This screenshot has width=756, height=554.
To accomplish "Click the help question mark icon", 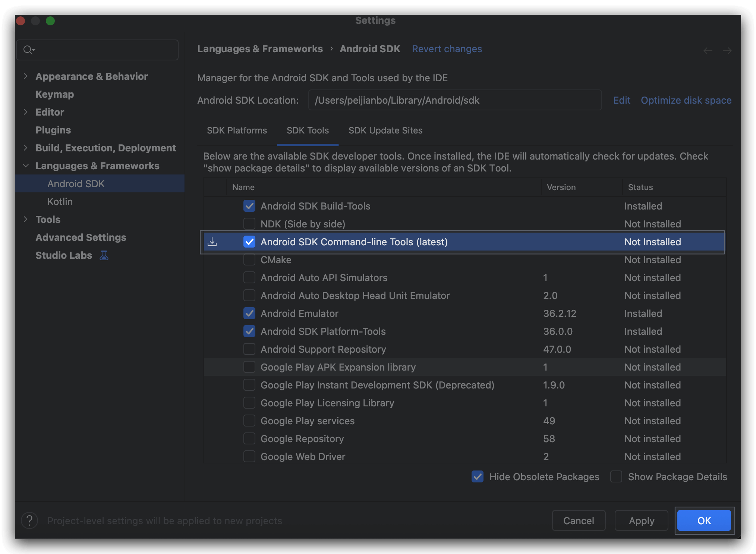I will (x=29, y=520).
